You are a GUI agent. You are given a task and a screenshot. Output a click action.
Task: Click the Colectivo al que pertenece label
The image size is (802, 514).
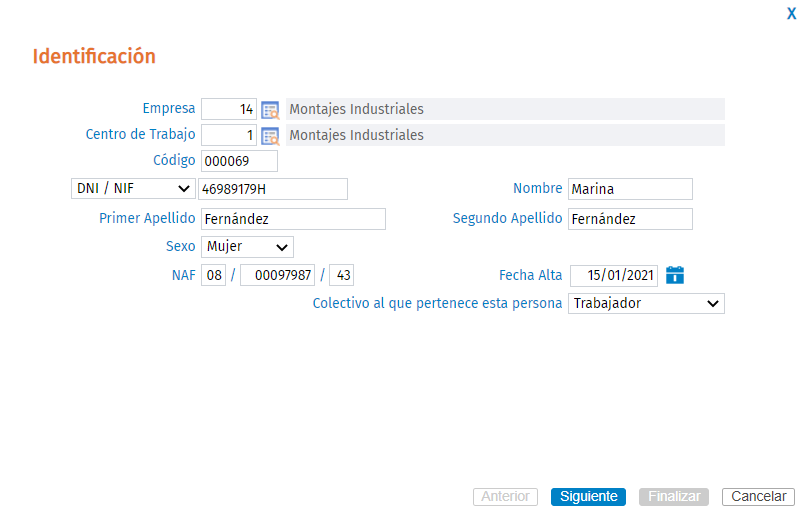coord(437,303)
